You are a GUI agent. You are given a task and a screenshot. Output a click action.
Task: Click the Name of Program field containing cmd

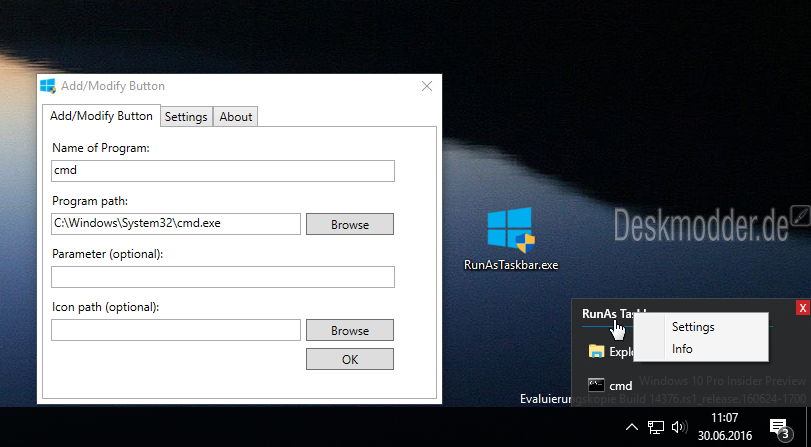pyautogui.click(x=223, y=171)
